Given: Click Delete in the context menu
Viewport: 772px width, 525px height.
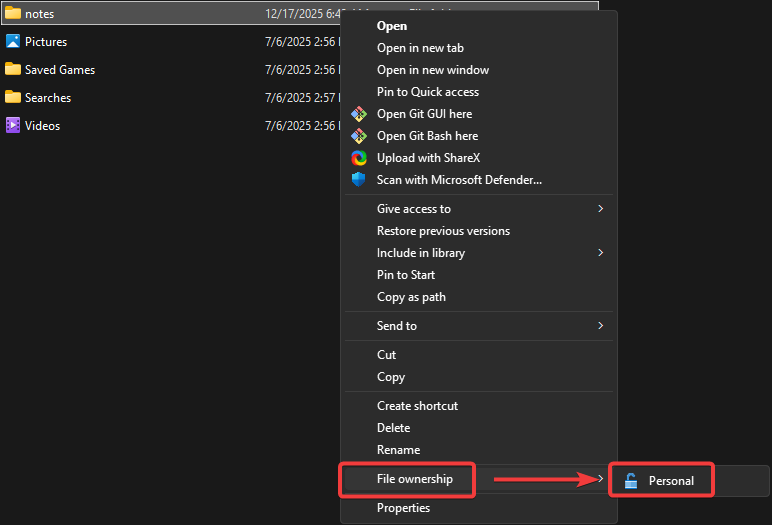Looking at the screenshot, I should tap(393, 428).
